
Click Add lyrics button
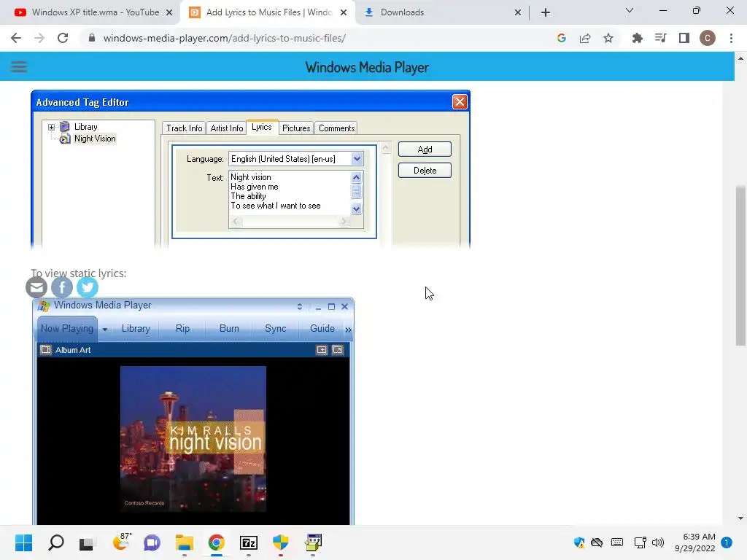[x=425, y=149]
